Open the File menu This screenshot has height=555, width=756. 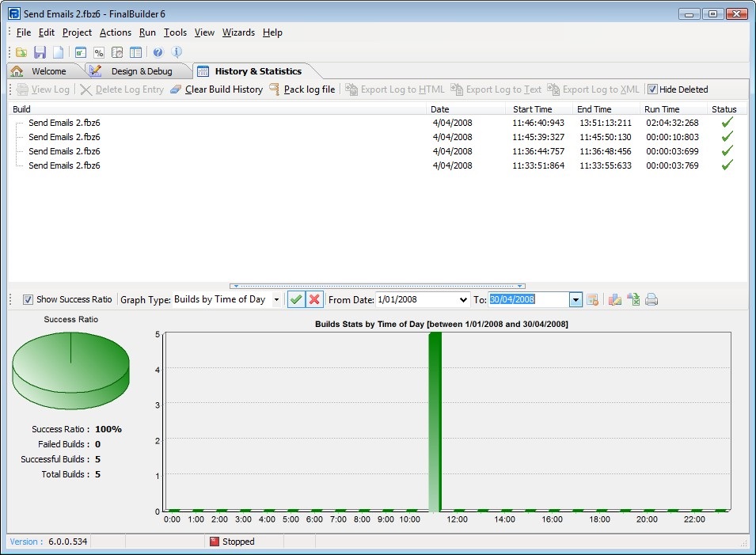tap(24, 32)
